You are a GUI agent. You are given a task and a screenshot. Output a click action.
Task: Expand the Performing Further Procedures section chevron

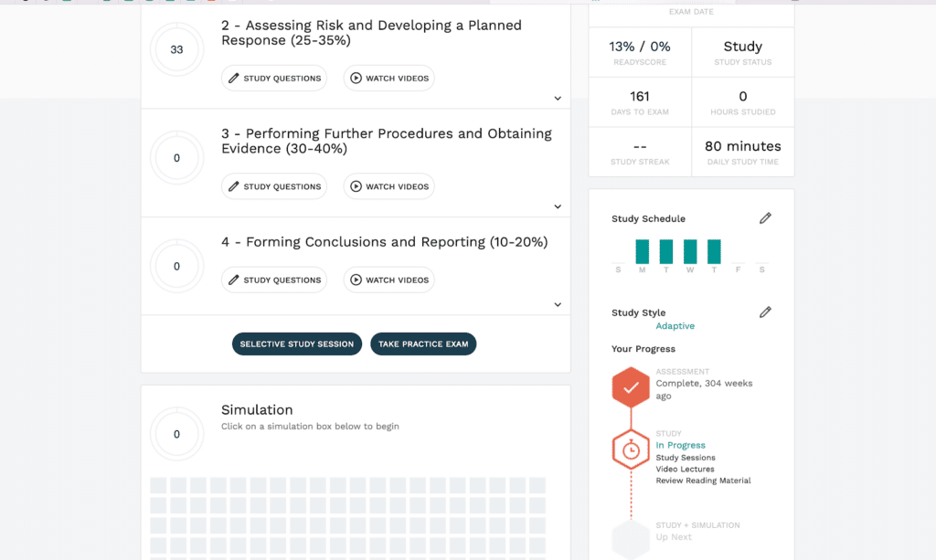[x=558, y=206]
